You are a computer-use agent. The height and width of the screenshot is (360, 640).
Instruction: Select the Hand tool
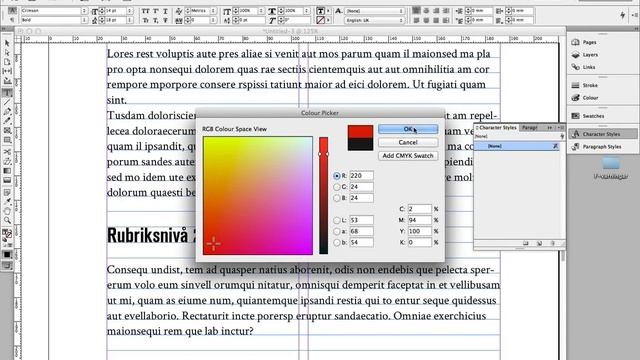(7, 211)
